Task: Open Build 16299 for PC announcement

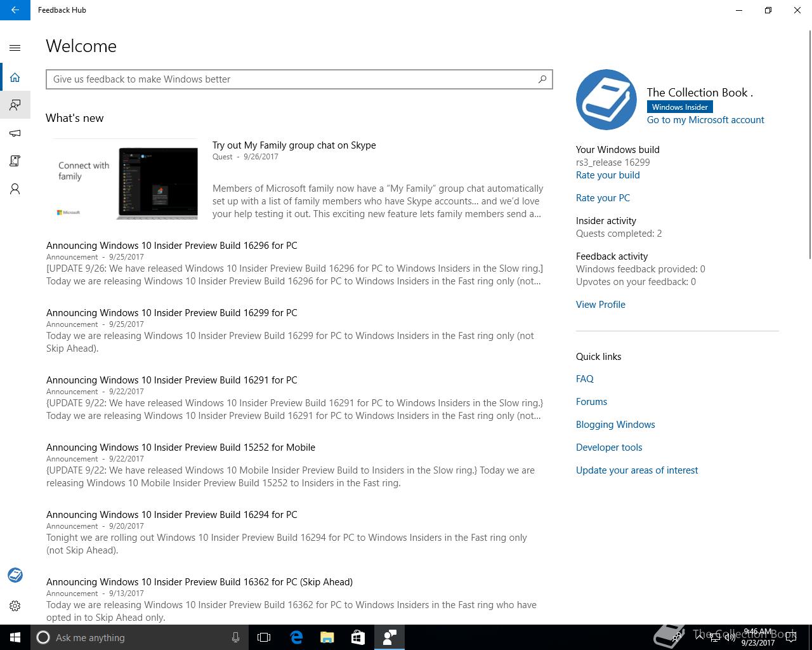Action: click(172, 313)
